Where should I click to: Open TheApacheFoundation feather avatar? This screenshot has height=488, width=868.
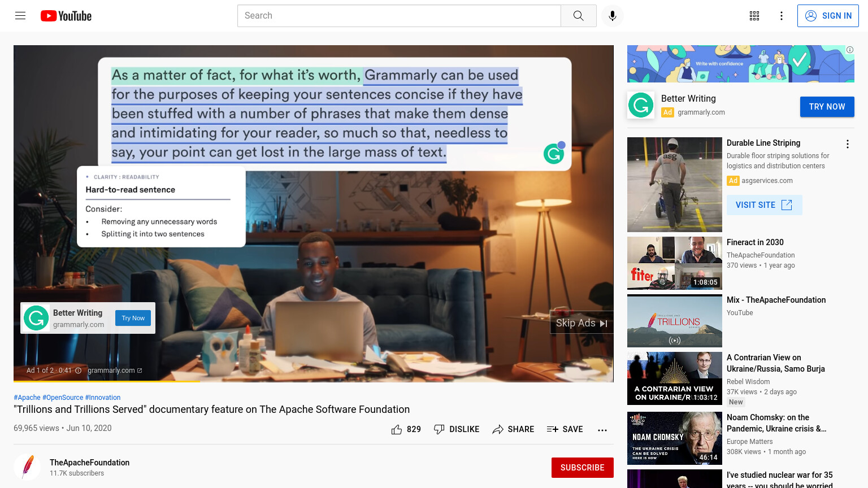(27, 467)
